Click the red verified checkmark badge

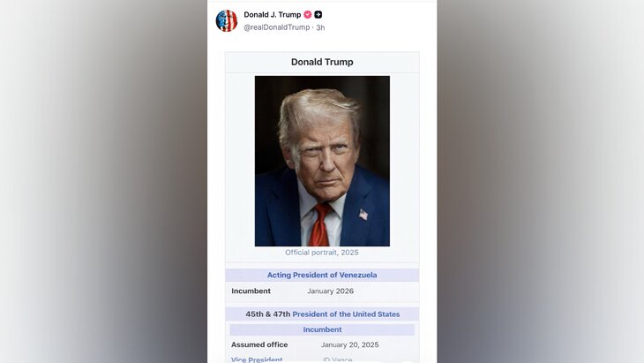(x=308, y=15)
